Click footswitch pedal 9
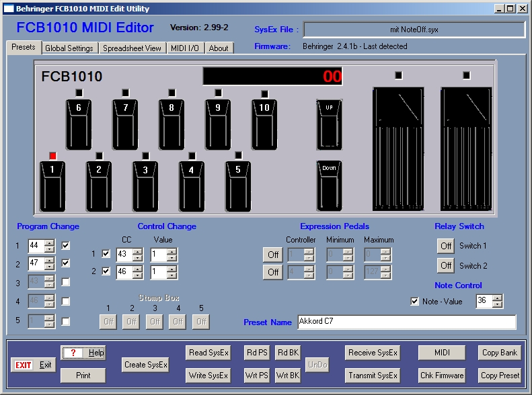Screen dimensions: 532x395 [218, 124]
